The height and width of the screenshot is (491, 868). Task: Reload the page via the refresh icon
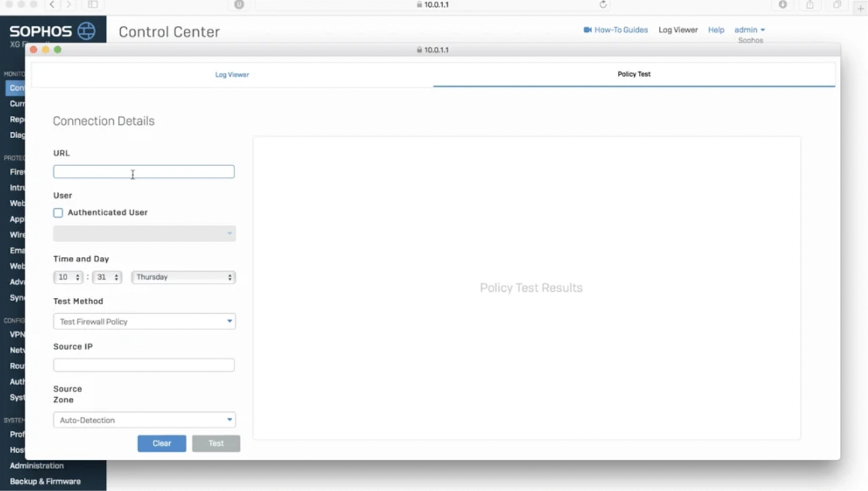pos(603,5)
